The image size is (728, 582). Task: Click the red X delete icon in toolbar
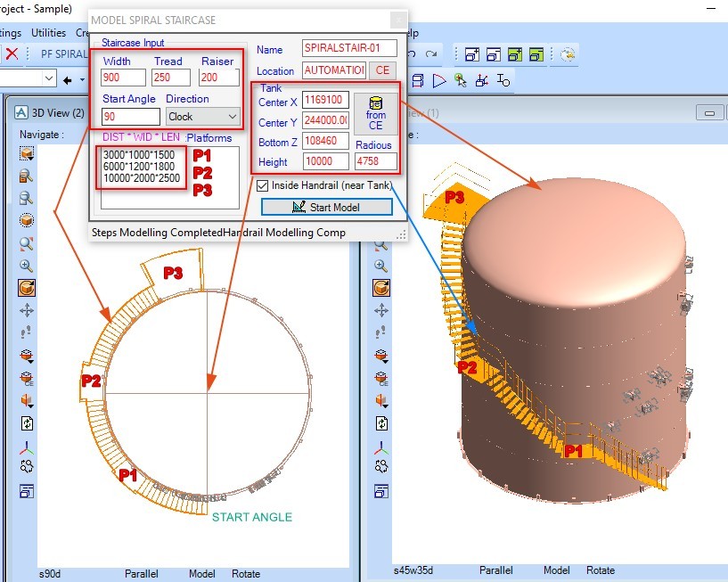(12, 53)
